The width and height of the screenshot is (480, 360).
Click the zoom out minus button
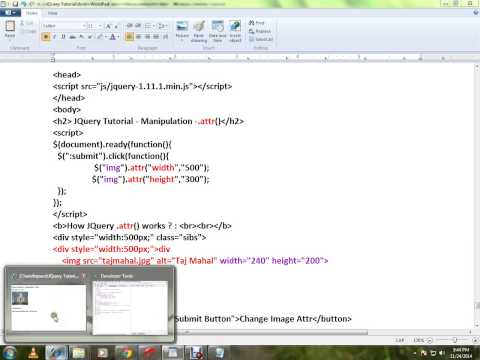point(430,340)
